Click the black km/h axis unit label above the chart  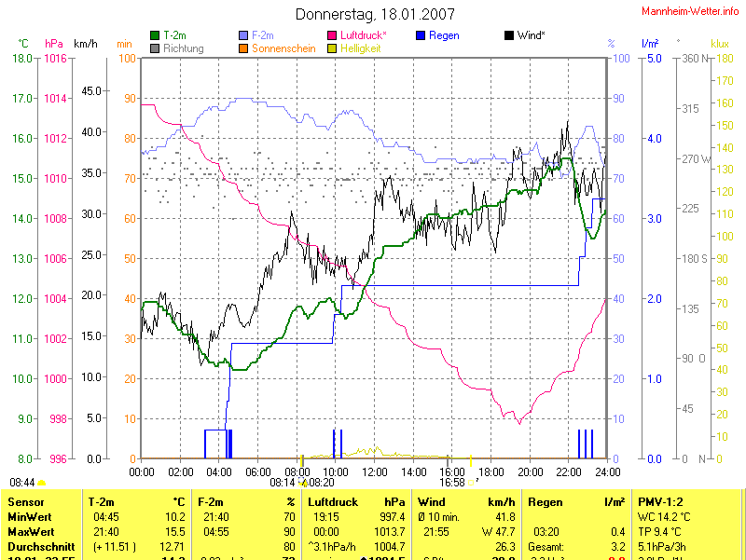pyautogui.click(x=86, y=44)
